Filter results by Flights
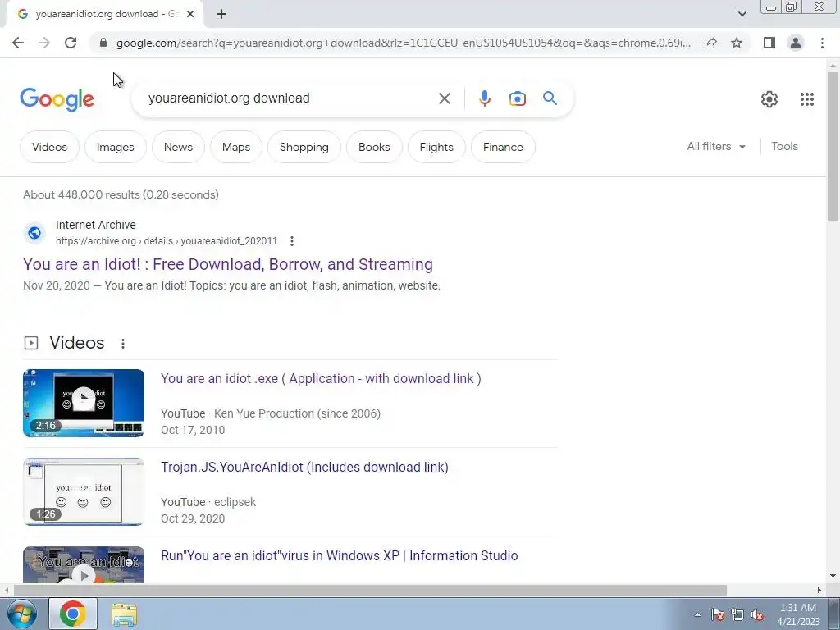Viewport: 840px width, 630px height. point(436,147)
